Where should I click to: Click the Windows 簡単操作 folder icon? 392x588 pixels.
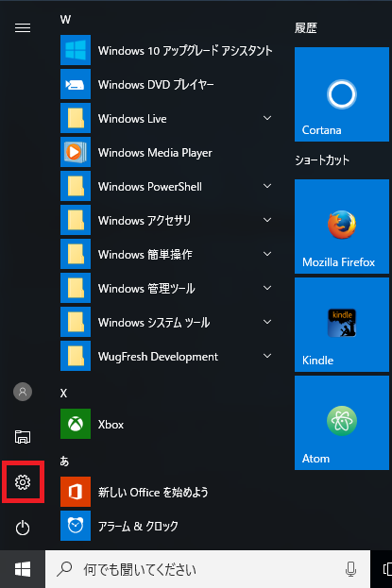pos(76,254)
